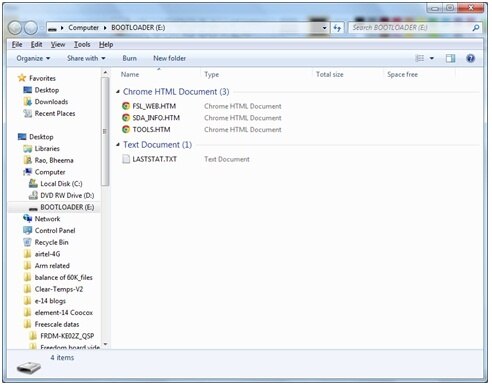492x385 pixels.
Task: Select the element-14 Coocox folder
Action: tap(64, 313)
